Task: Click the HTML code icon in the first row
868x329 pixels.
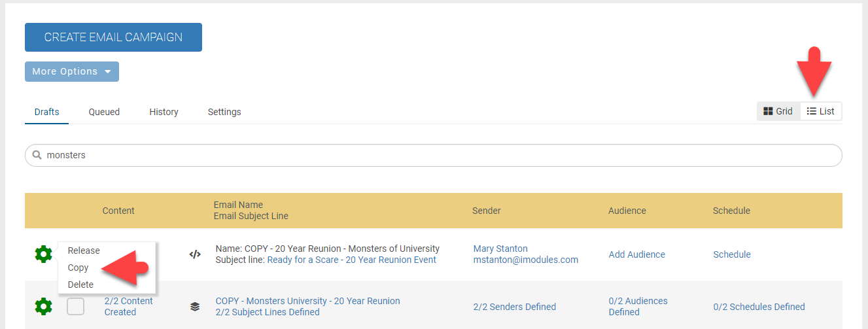Action: [x=195, y=254]
